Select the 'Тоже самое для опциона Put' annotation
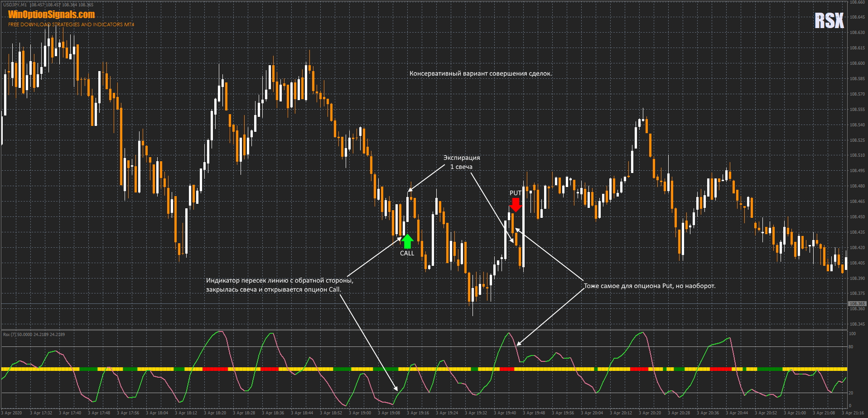 tap(649, 286)
